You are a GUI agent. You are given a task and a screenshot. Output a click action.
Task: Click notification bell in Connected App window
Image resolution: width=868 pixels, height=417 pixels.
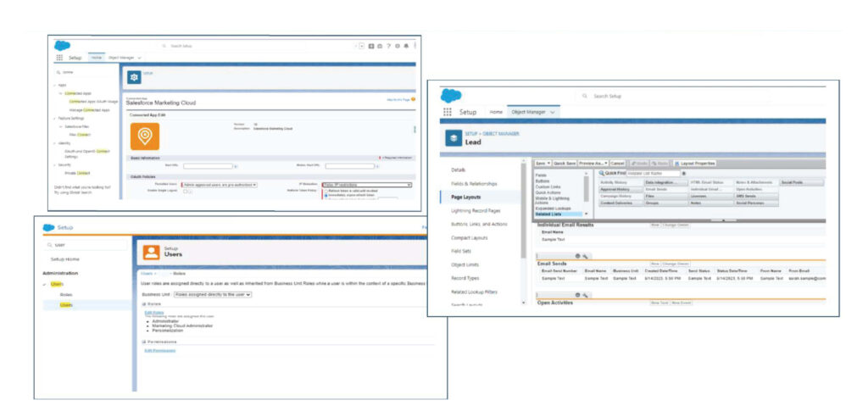(406, 46)
